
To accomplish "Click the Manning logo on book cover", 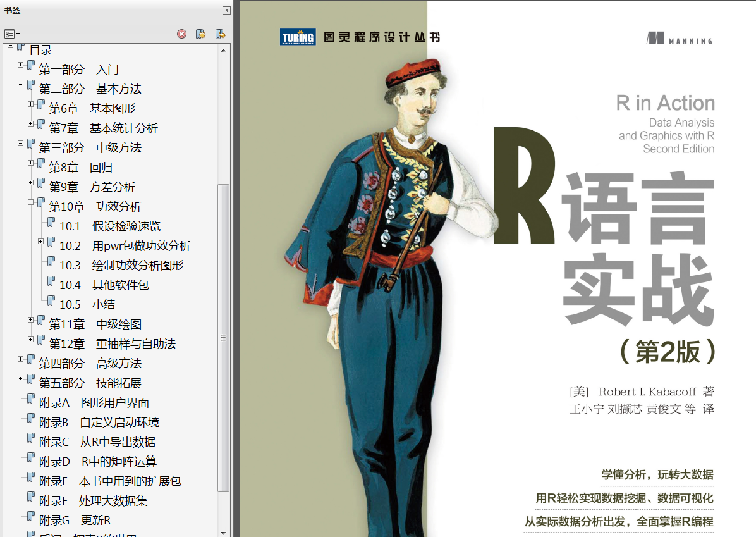I will pos(680,39).
